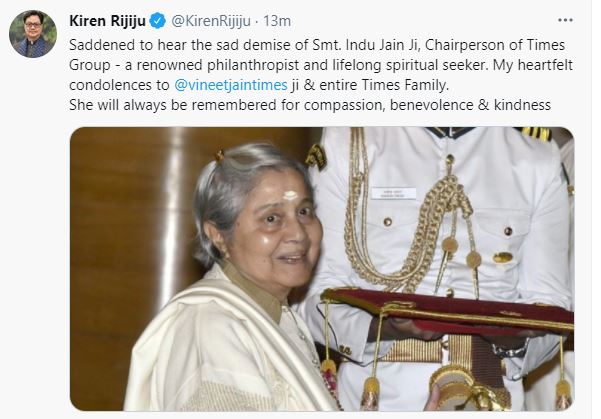The height and width of the screenshot is (419, 601).
Task: Click the blue verified badge
Action: pos(158,20)
